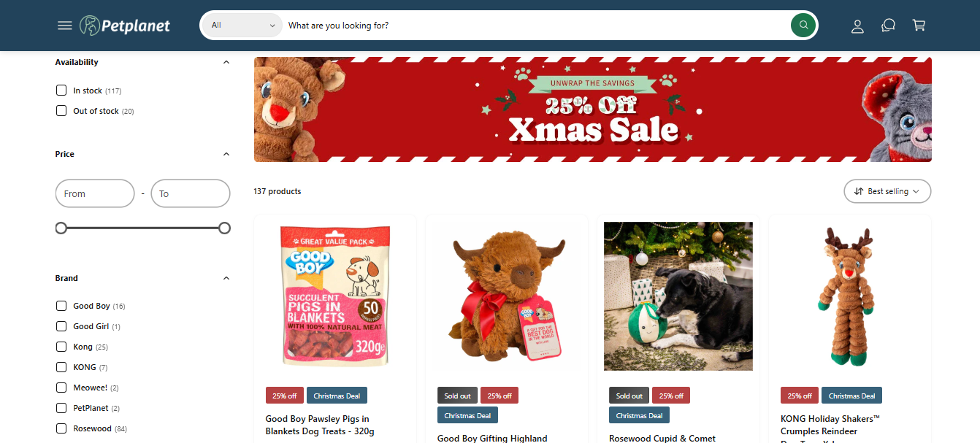Collapse the Price filter section
980x443 pixels.
226,154
